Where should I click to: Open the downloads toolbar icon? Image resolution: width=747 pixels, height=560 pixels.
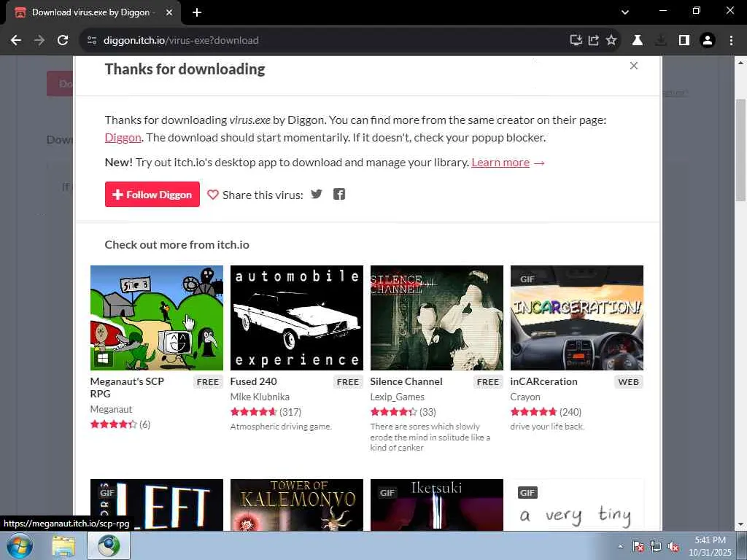(x=661, y=41)
